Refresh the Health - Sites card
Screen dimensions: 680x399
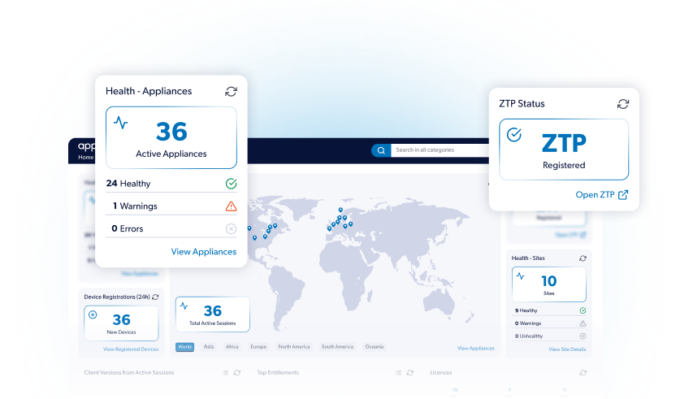tap(582, 258)
